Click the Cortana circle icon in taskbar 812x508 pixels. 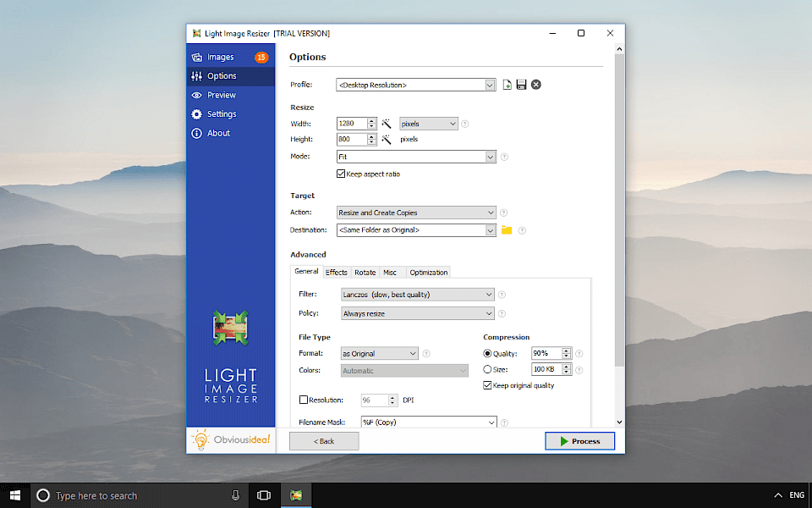pyautogui.click(x=43, y=495)
